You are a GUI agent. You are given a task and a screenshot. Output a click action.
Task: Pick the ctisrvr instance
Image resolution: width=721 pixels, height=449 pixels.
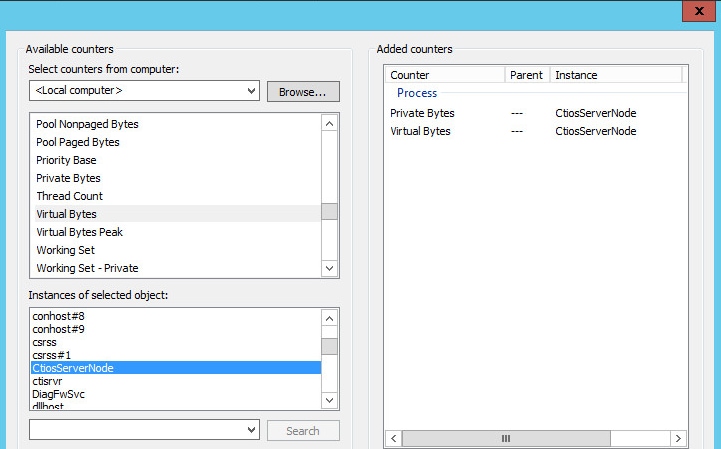point(49,381)
